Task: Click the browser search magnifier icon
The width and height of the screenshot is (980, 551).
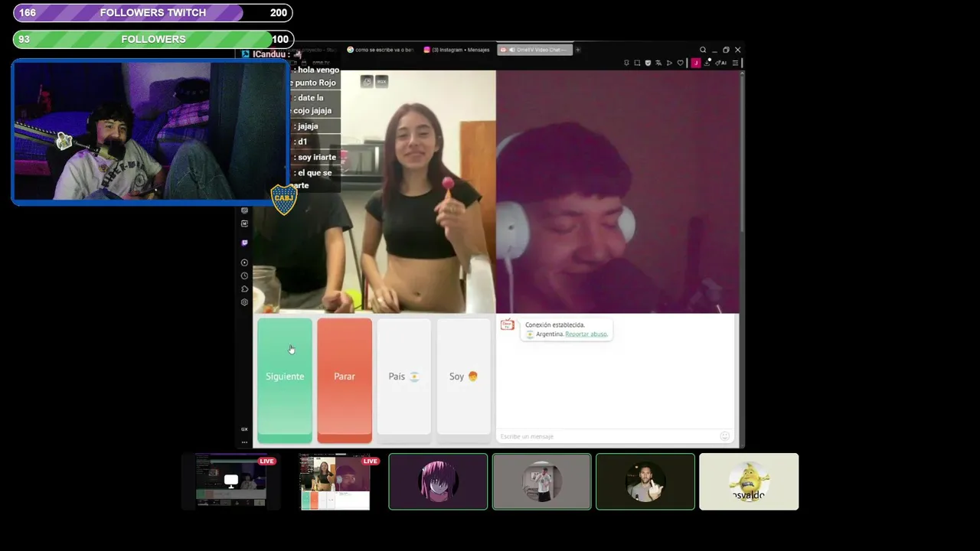Action: click(703, 50)
